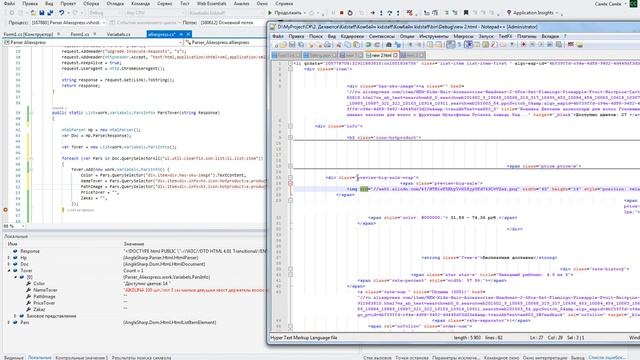Open the Сборка menu
This screenshot has width=640, height=360.
[91, 4]
